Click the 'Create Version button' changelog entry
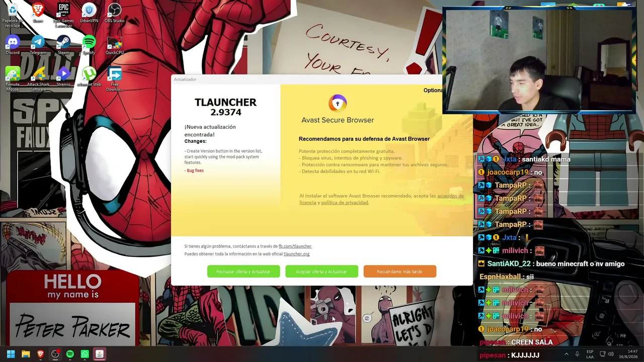 click(x=223, y=156)
